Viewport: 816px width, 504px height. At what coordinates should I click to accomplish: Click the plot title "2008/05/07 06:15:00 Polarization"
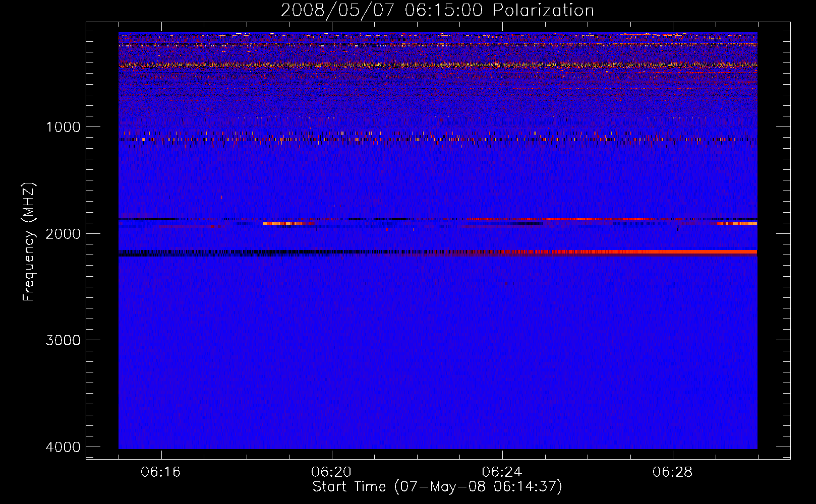tap(437, 10)
